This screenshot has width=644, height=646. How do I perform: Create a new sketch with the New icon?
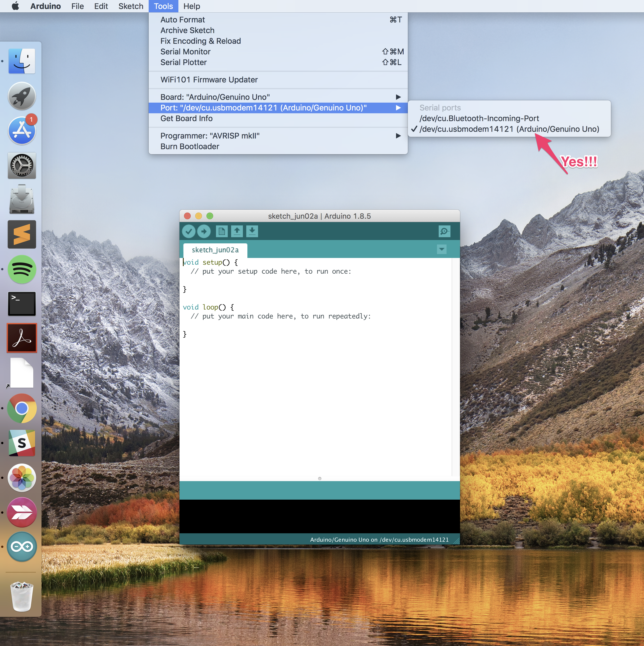[222, 231]
